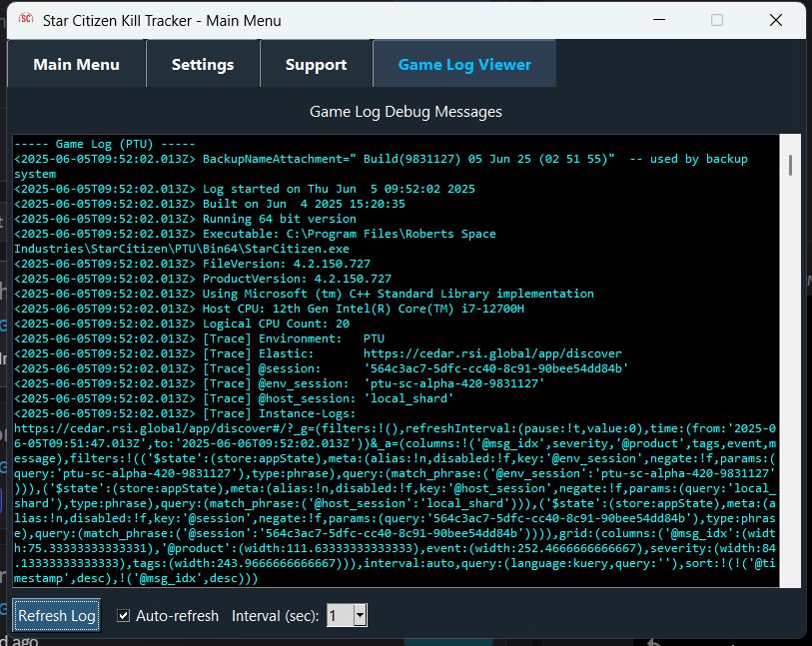The image size is (812, 646).
Task: Open the Support tab
Action: click(x=316, y=64)
